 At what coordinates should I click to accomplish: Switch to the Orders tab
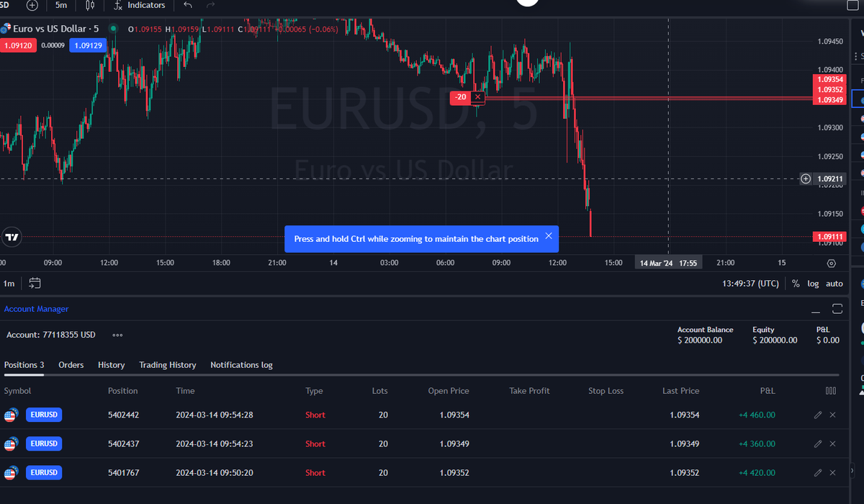[71, 365]
